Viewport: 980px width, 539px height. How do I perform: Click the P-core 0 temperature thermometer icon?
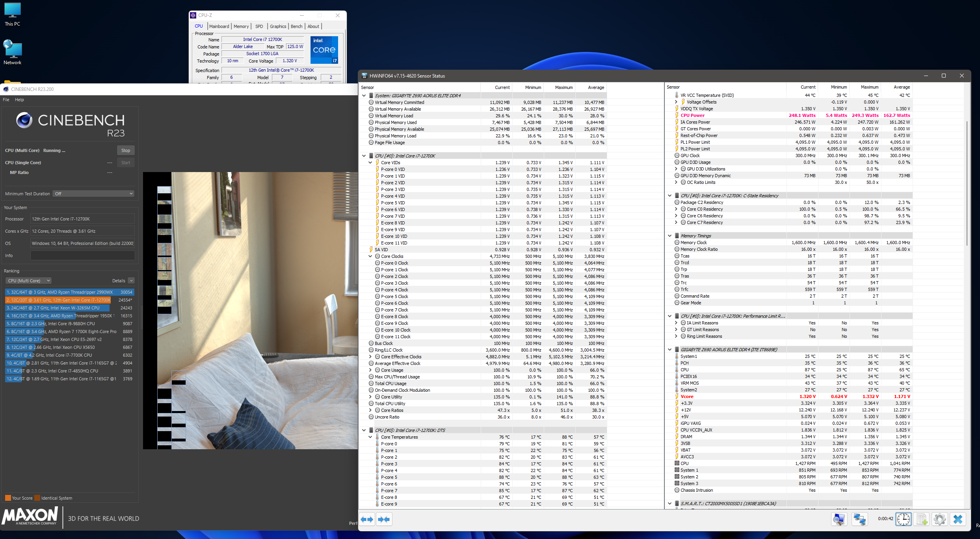pyautogui.click(x=377, y=444)
